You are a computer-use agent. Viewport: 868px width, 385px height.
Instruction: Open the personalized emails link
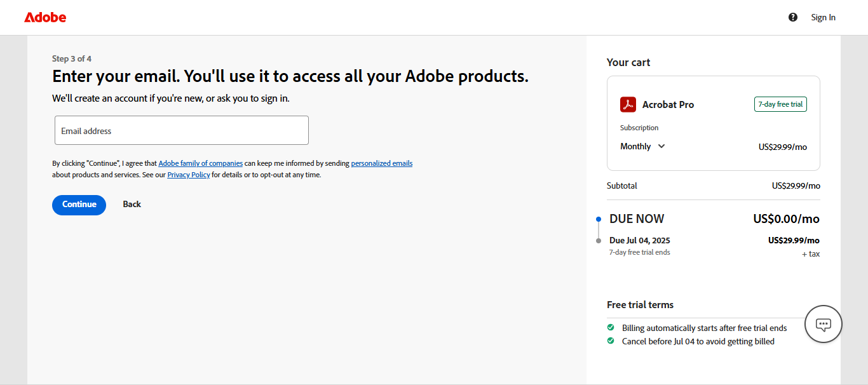click(382, 163)
